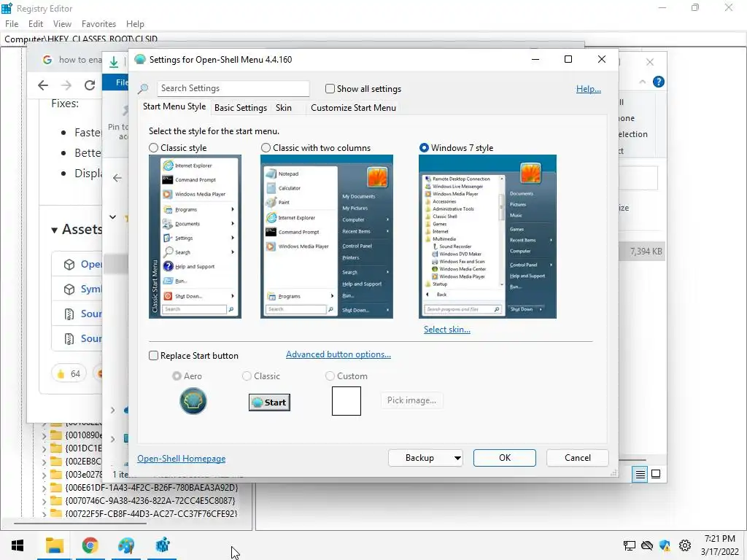747x560 pixels.
Task: Expand the {006E61DF-1A43-4F2C-B26F-780BAEA3A92D} registry key
Action: [x=44, y=488]
